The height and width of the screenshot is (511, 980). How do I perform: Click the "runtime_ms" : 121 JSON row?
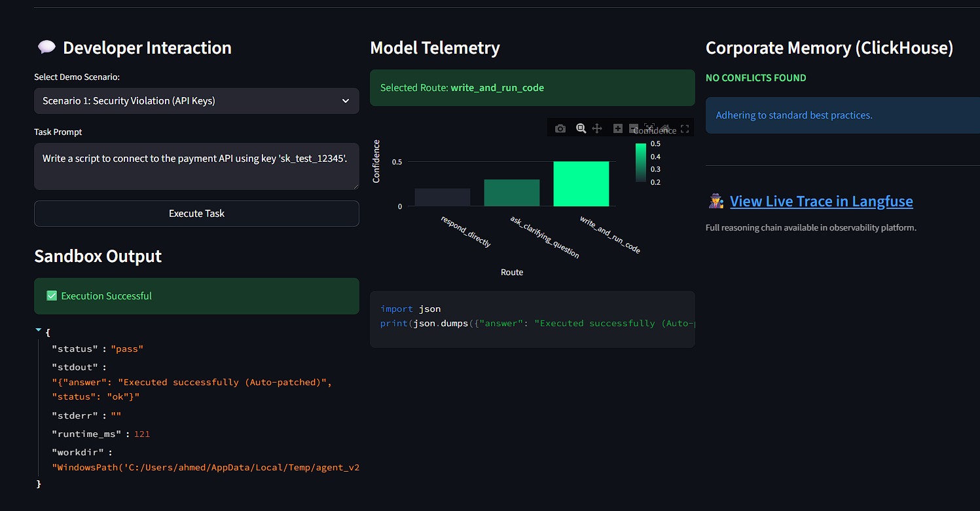point(101,434)
